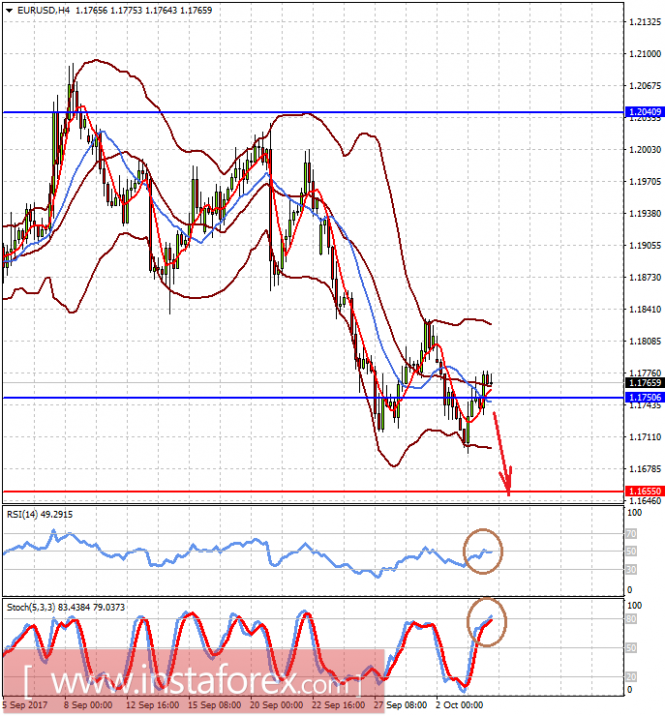Viewport: 665px width, 716px height.
Task: Click the EURUSD,H4 dropdown triangle
Action: click(x=9, y=10)
